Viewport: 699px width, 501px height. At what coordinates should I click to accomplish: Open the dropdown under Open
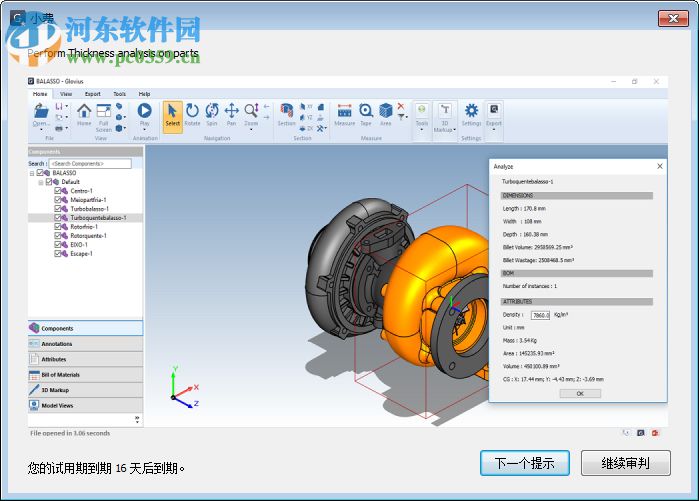coord(41,130)
